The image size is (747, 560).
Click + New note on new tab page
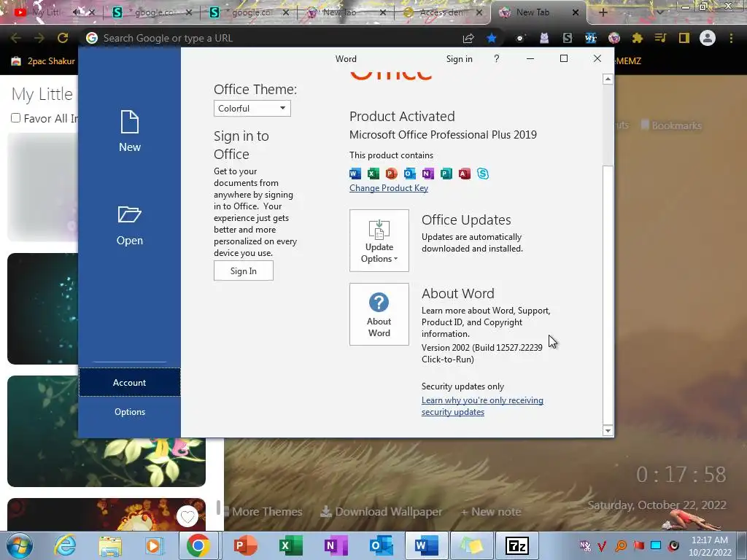click(490, 511)
